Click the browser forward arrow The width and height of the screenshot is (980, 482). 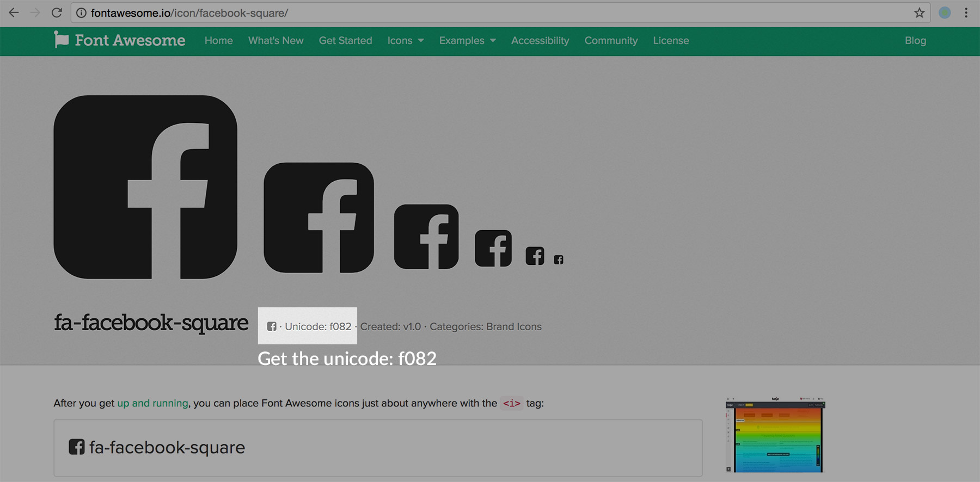coord(35,13)
